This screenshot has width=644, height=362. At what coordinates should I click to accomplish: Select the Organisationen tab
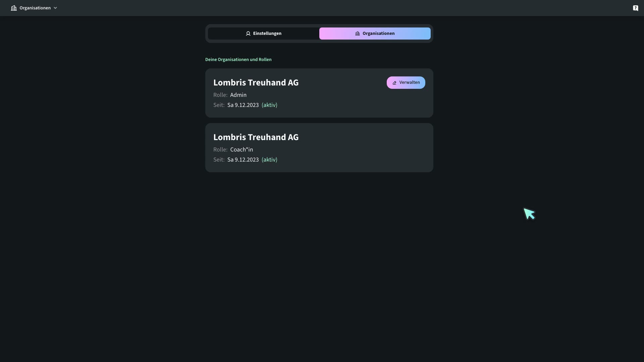coord(375,34)
